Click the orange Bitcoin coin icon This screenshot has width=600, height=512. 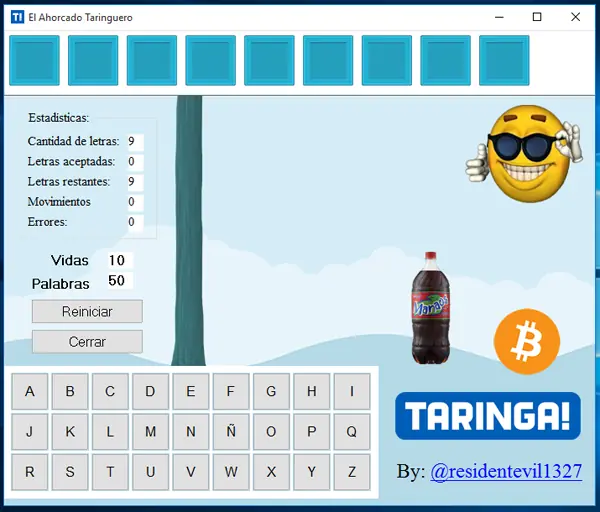(x=527, y=341)
